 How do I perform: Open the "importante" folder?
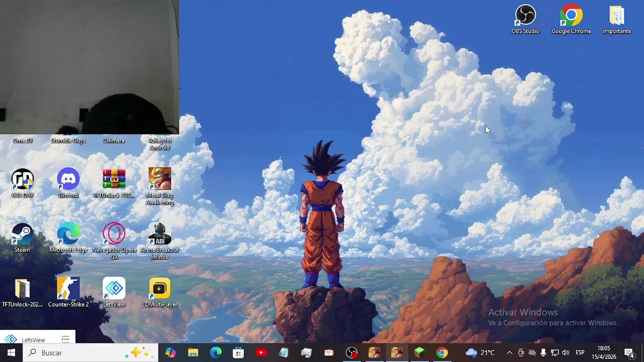pyautogui.click(x=617, y=20)
